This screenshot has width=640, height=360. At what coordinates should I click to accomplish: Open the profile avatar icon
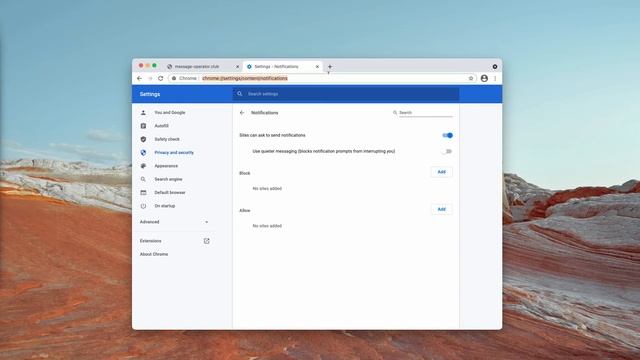[x=484, y=78]
